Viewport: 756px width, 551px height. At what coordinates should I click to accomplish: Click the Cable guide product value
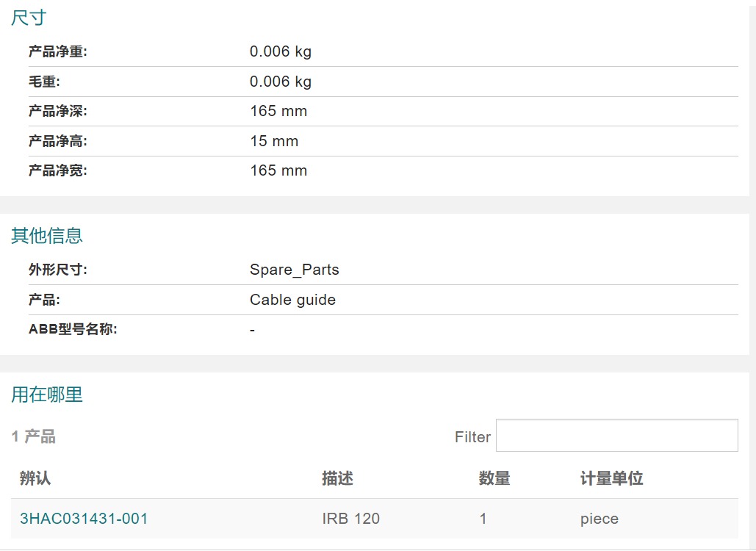(x=292, y=300)
